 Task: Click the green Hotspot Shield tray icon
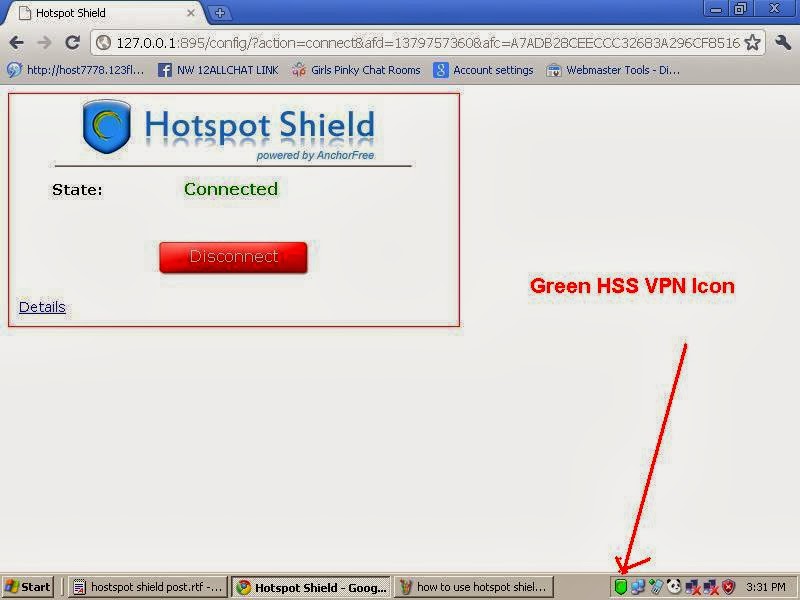[x=620, y=587]
